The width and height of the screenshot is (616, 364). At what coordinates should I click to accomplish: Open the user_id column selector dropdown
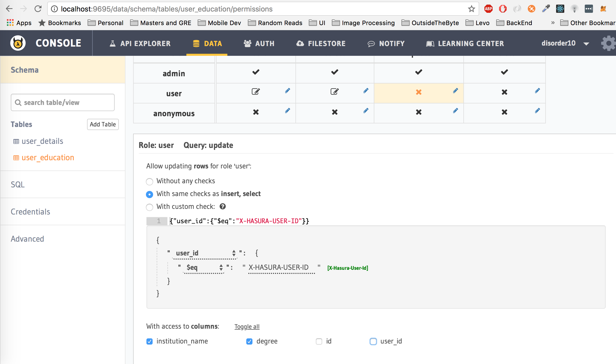tap(205, 253)
